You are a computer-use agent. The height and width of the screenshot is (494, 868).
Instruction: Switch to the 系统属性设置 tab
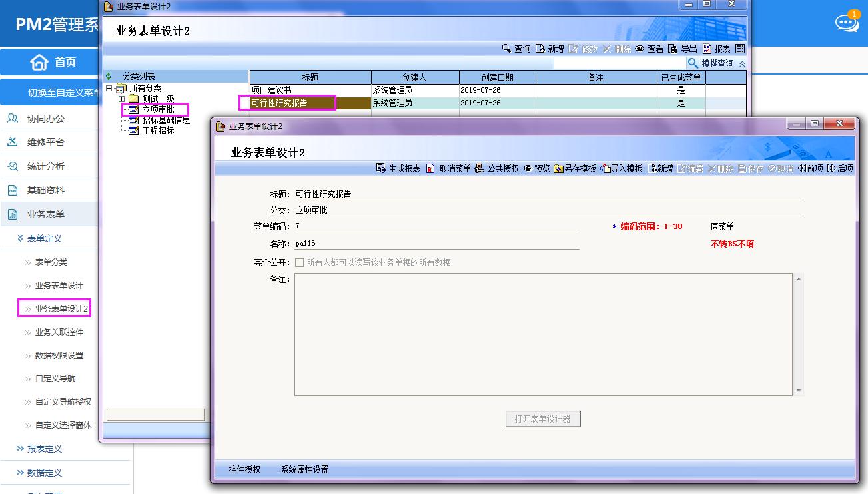pyautogui.click(x=304, y=469)
